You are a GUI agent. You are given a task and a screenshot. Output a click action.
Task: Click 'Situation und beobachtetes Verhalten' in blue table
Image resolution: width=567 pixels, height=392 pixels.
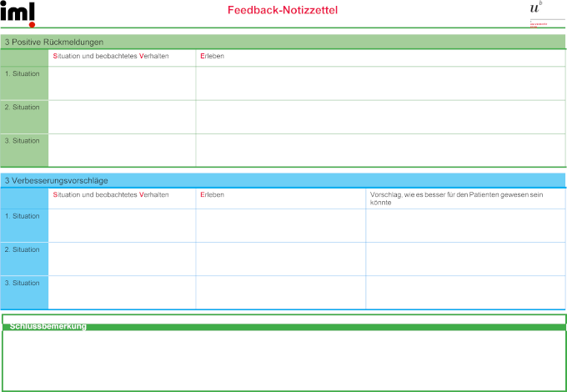pos(111,194)
